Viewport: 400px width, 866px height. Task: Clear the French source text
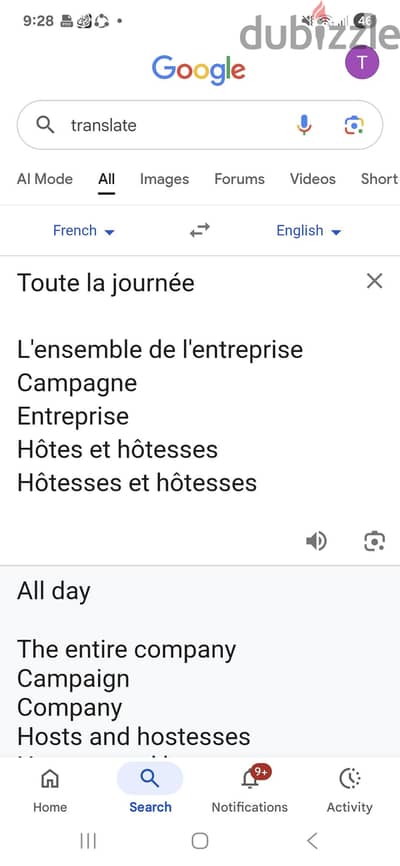coord(375,281)
